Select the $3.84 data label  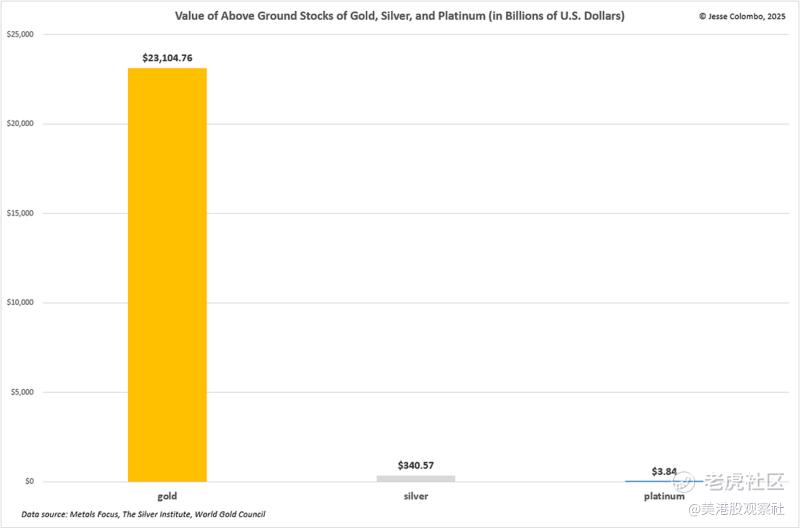[664, 471]
